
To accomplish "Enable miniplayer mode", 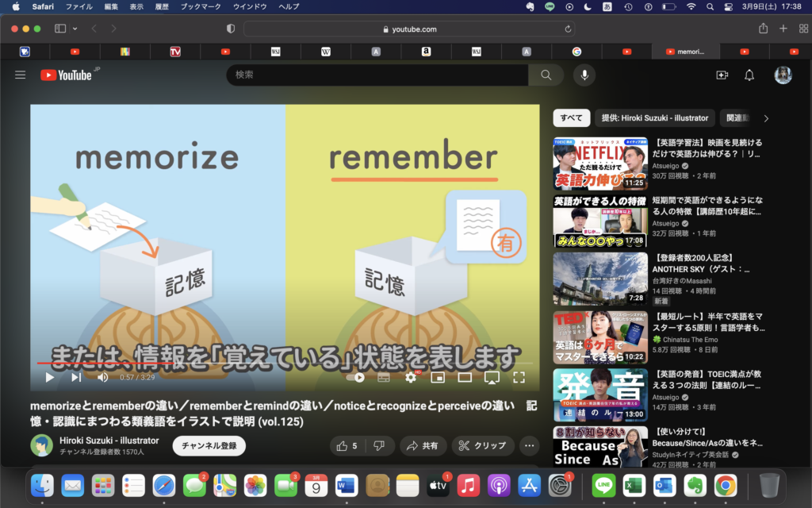I will (x=437, y=378).
